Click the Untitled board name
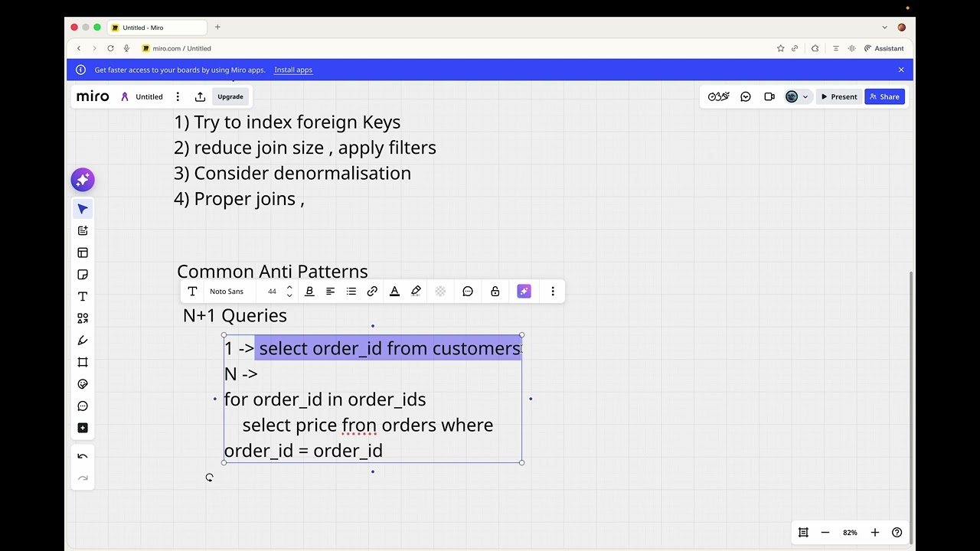This screenshot has height=551, width=980. [x=149, y=97]
